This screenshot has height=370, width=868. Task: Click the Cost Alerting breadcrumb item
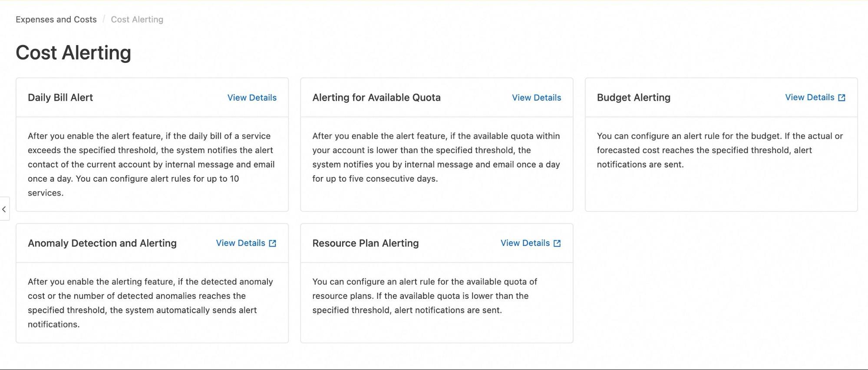(x=137, y=20)
